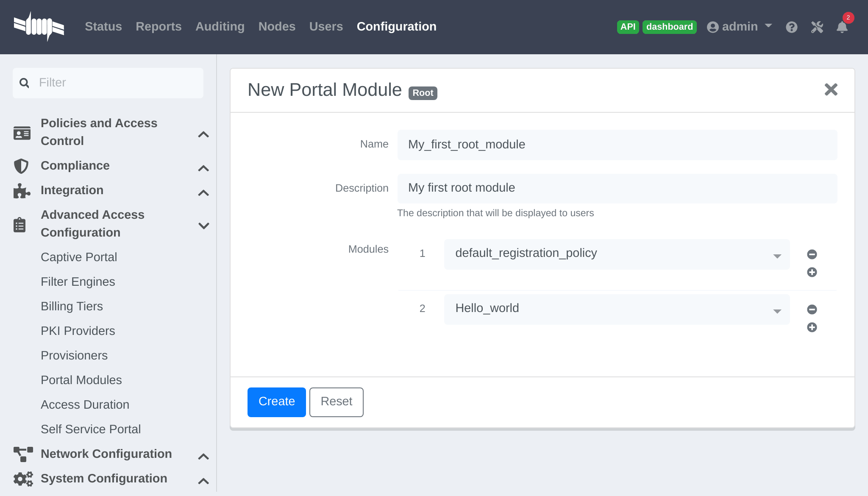This screenshot has height=496, width=868.
Task: Open the Hello_world module dropdown
Action: 777,310
